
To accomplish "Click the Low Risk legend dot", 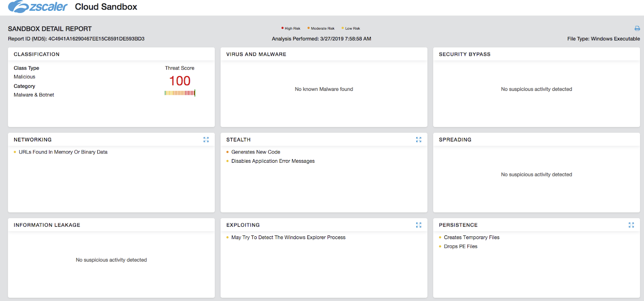I will click(343, 28).
